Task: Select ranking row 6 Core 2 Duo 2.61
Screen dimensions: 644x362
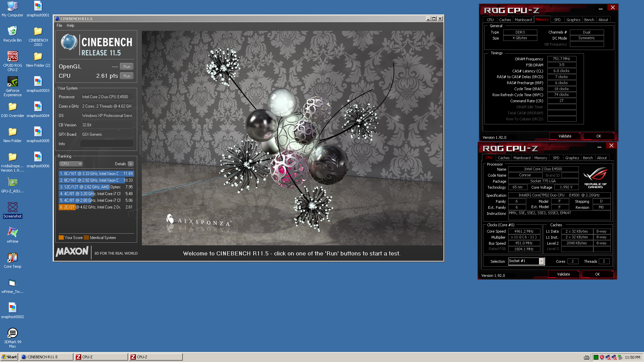Action: pos(96,207)
